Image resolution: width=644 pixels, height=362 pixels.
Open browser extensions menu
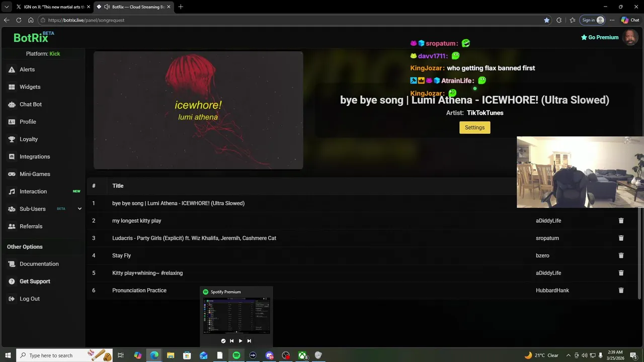click(559, 20)
